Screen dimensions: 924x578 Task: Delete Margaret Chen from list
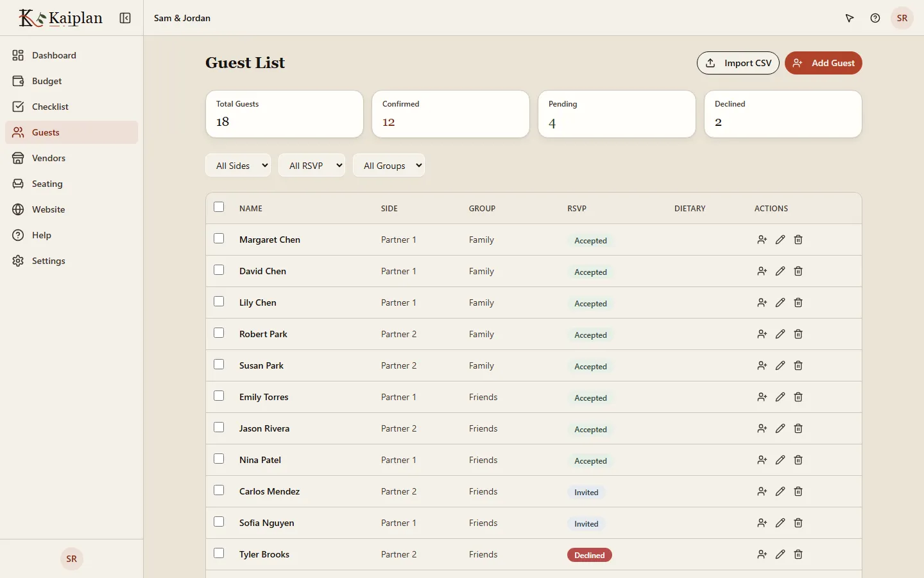798,240
